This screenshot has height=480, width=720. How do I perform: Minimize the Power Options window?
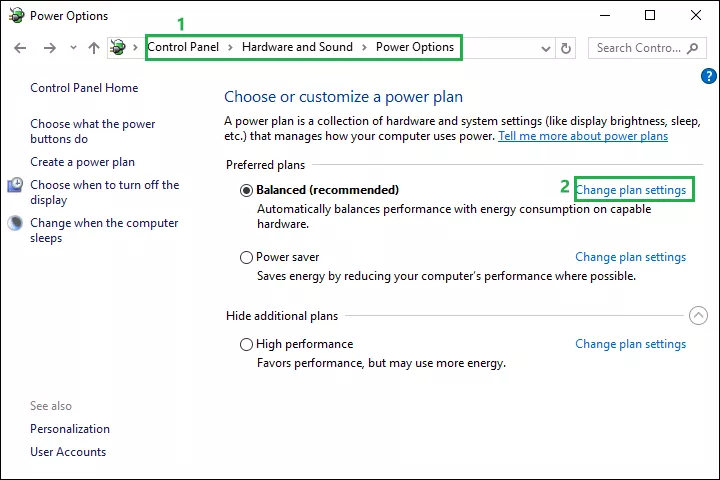[605, 16]
